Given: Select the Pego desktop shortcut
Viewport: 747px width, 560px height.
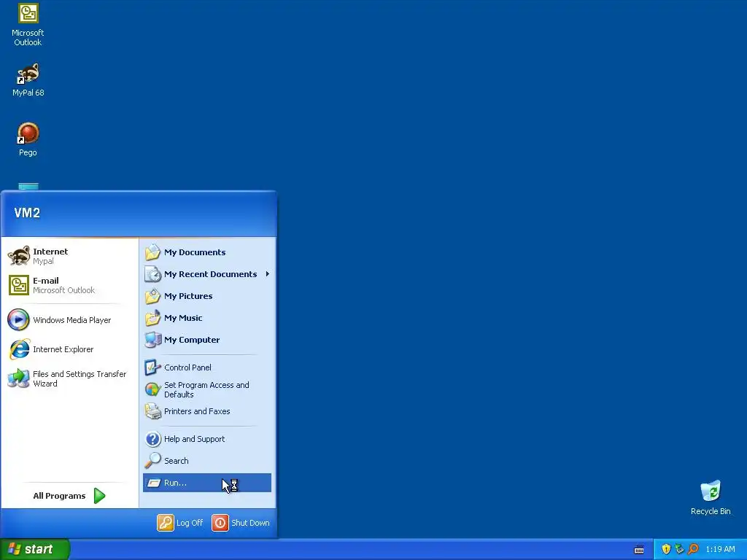Looking at the screenshot, I should click(28, 139).
